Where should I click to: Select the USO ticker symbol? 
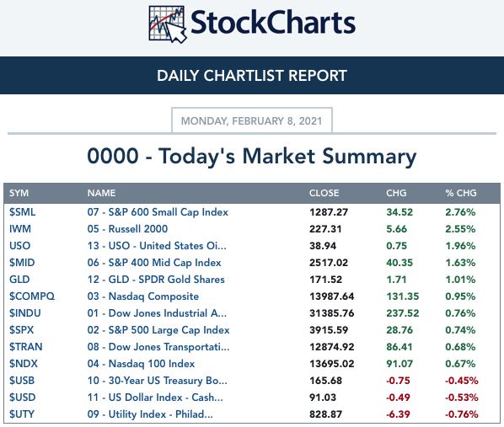click(19, 246)
